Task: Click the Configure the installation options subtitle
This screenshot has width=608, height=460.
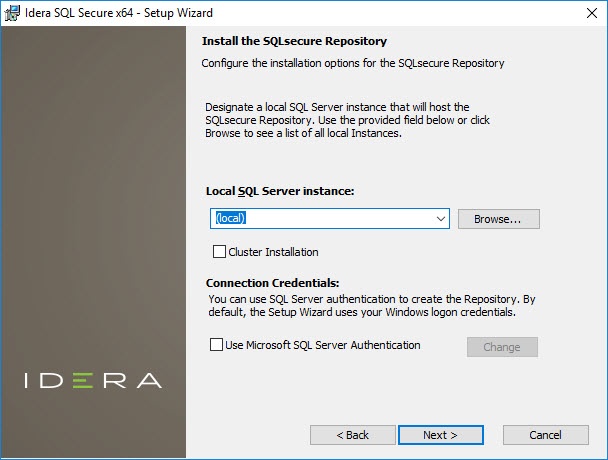Action: coord(352,63)
